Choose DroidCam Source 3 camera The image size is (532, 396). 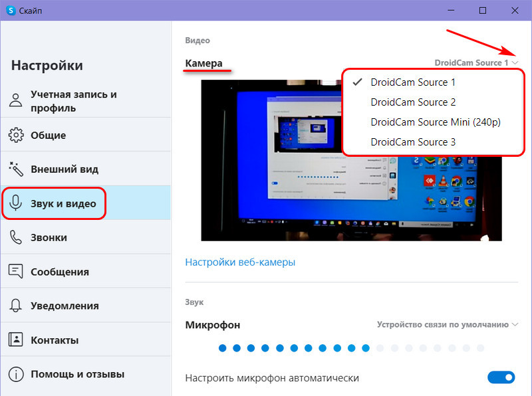point(433,142)
